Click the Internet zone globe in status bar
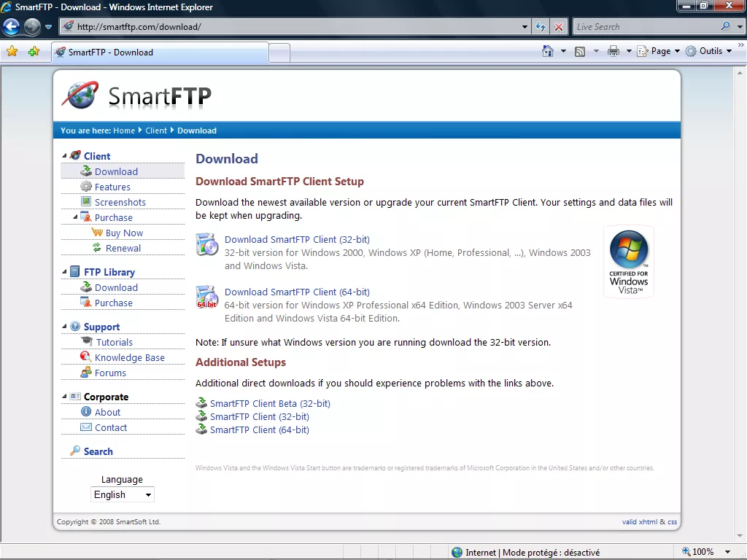This screenshot has height=560, width=747. click(457, 553)
